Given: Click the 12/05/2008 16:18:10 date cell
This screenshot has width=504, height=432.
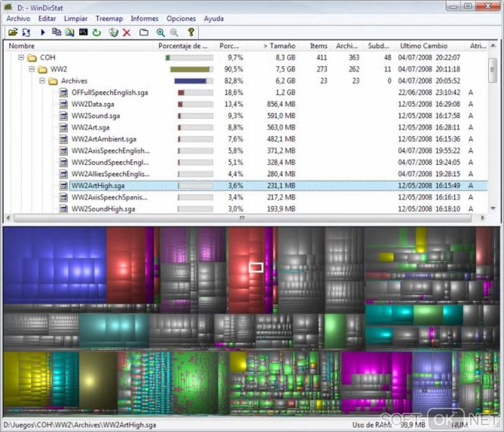Looking at the screenshot, I should click(429, 209).
